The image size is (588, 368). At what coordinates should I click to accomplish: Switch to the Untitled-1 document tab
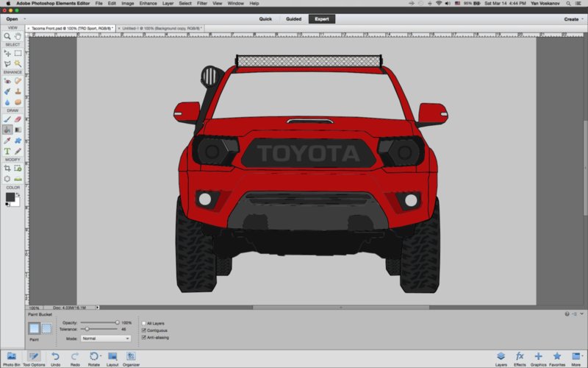click(x=162, y=28)
